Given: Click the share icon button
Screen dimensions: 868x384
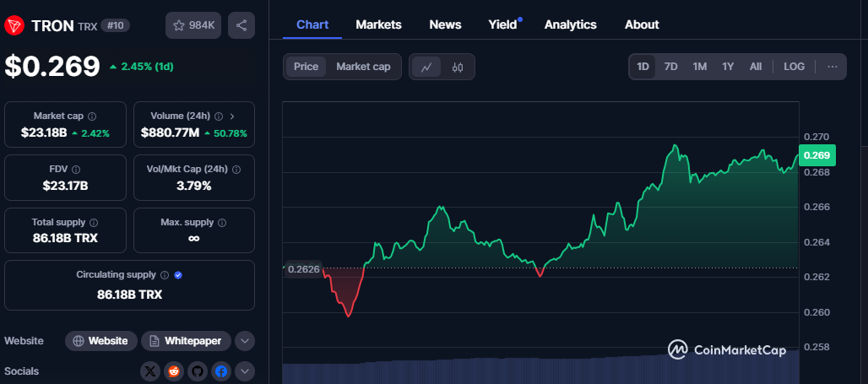Looking at the screenshot, I should coord(241,25).
